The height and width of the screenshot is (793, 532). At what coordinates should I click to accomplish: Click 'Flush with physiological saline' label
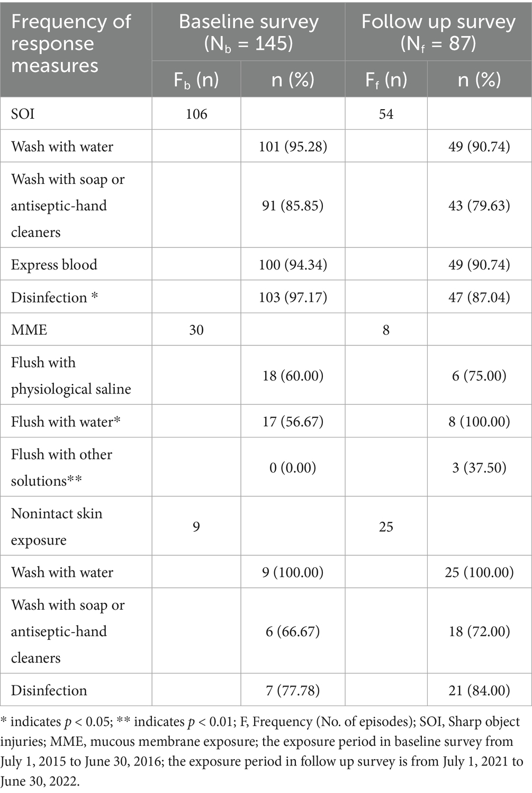71,376
